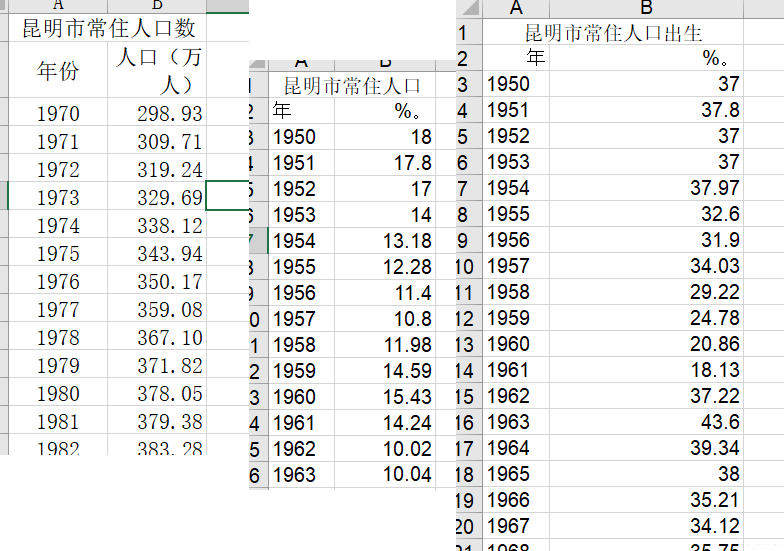
Task: Select the value 12.28
Action: point(384,266)
